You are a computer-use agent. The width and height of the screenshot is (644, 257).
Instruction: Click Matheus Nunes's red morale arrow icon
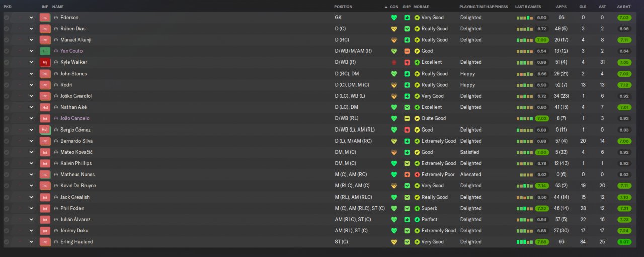[417, 174]
